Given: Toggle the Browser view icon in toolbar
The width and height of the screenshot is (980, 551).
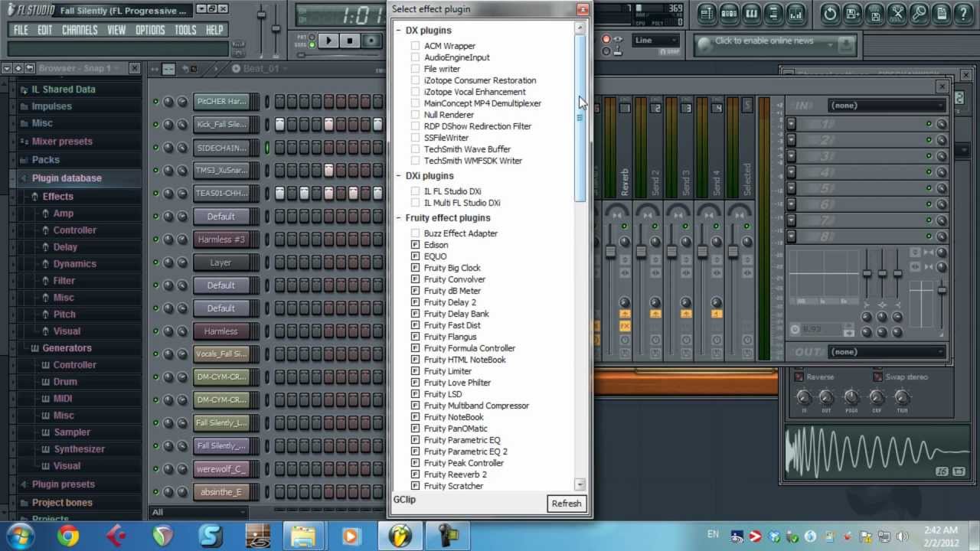Looking at the screenshot, I should coord(773,13).
